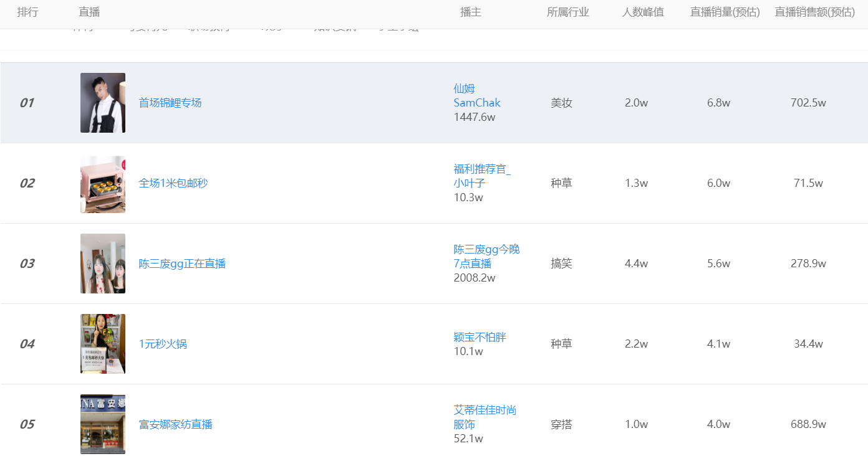Image resolution: width=868 pixels, height=456 pixels.
Task: View streamer 福利推荐官_小叶子 profile
Action: 482,176
